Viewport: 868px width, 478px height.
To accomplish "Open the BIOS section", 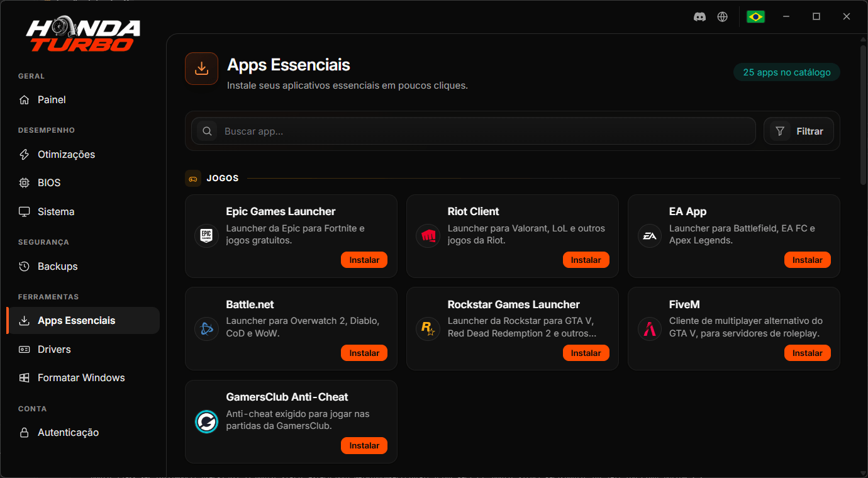I will point(83,183).
